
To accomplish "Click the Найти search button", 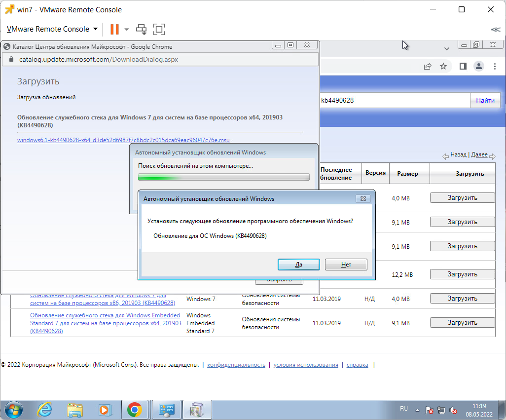I will [485, 100].
